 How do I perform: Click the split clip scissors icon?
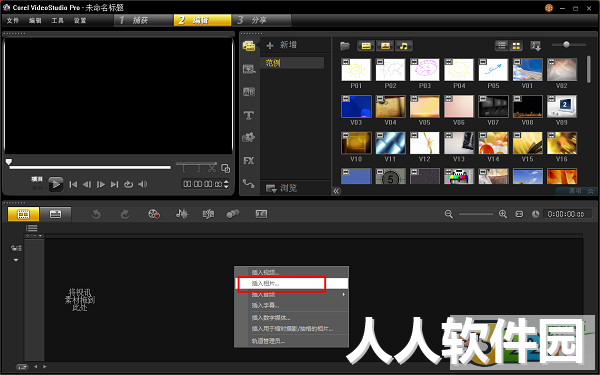coord(212,168)
